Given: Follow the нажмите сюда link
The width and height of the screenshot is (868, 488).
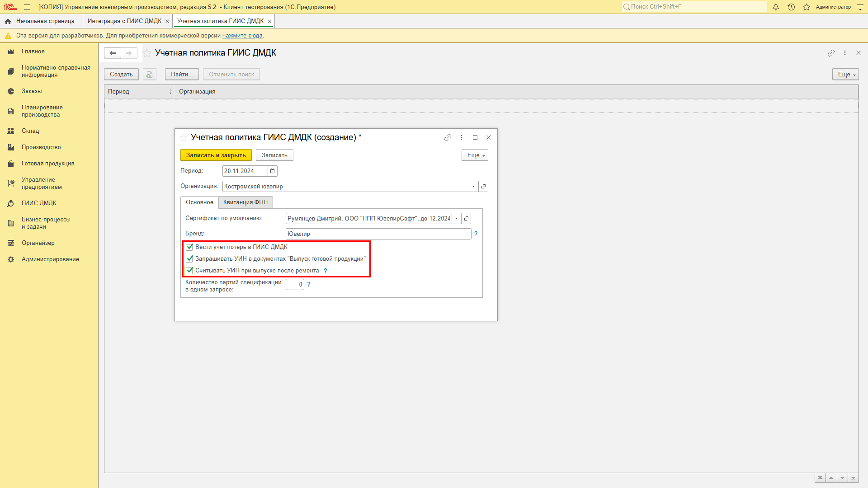Looking at the screenshot, I should [x=242, y=36].
